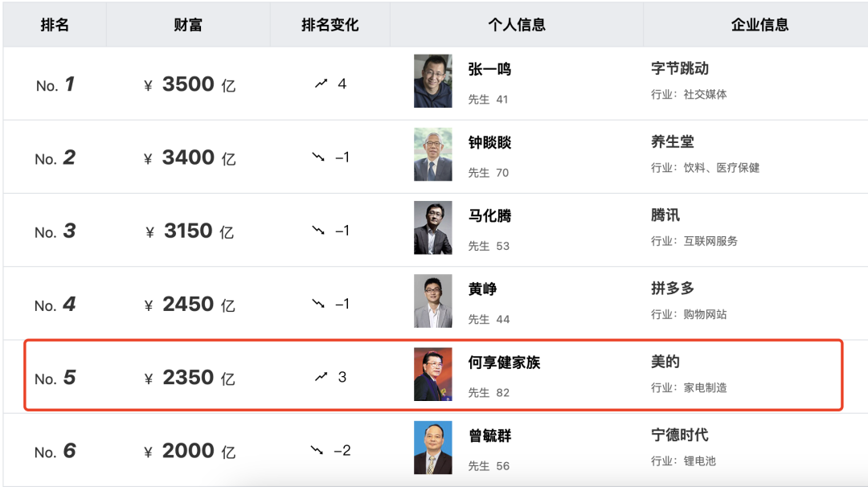Screen dimensions: 868x487
Task: Open the 字节跳动 company link
Action: tap(680, 68)
